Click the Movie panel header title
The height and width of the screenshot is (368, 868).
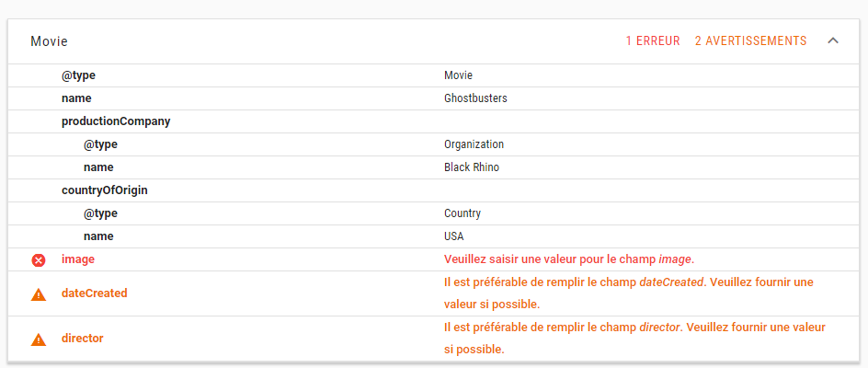[49, 41]
